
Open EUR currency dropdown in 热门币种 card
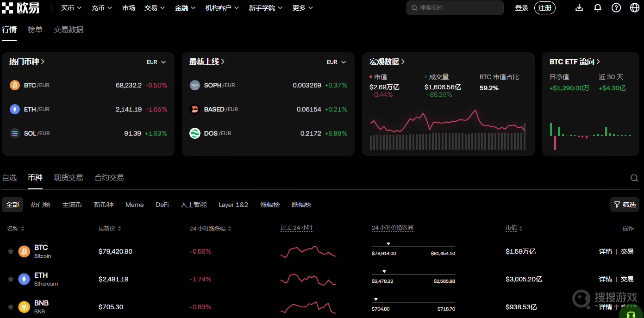[156, 62]
